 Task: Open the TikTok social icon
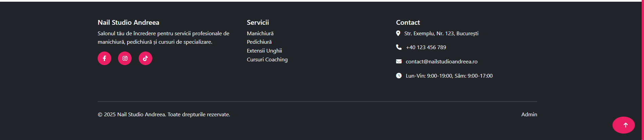(145, 58)
